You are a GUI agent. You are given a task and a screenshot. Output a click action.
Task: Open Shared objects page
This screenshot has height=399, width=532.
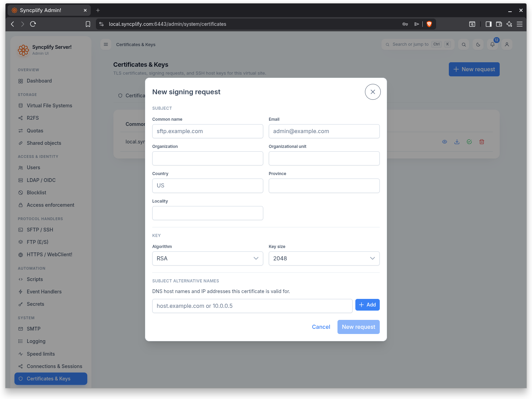[51, 143]
